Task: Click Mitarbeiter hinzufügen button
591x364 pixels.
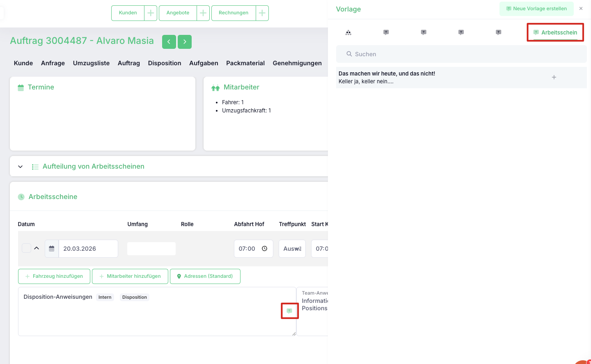Action: tap(130, 276)
